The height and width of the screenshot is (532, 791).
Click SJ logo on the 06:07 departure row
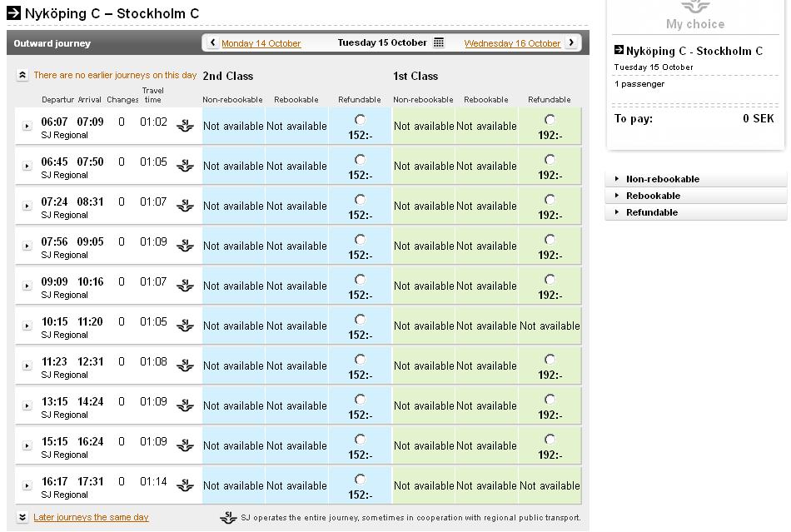[185, 125]
